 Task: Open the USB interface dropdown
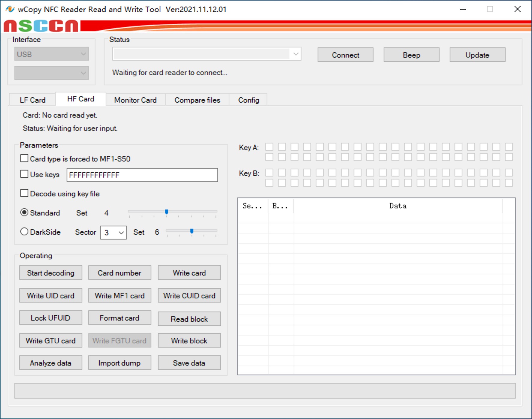pyautogui.click(x=51, y=54)
